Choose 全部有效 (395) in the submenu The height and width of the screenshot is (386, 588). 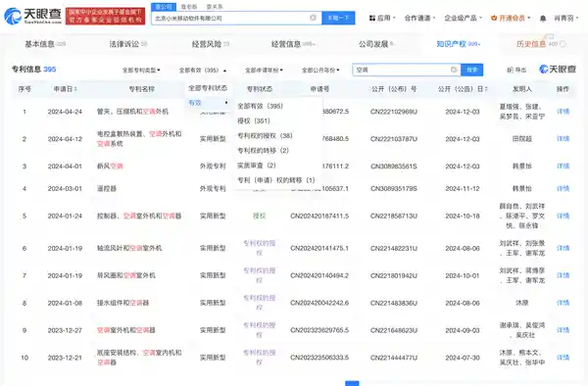[x=260, y=106]
